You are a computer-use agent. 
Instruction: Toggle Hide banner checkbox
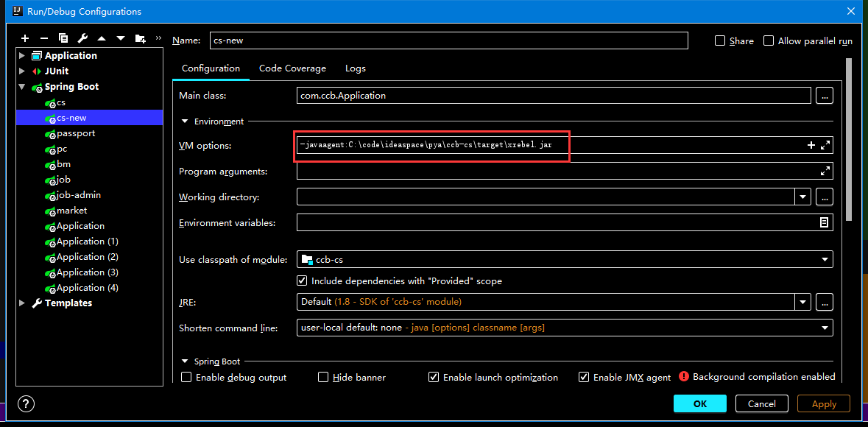pyautogui.click(x=323, y=377)
